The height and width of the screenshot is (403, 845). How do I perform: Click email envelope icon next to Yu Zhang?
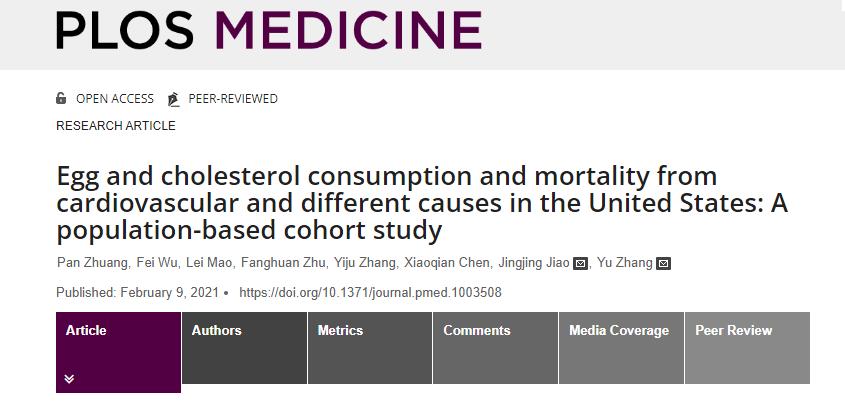[x=663, y=264]
